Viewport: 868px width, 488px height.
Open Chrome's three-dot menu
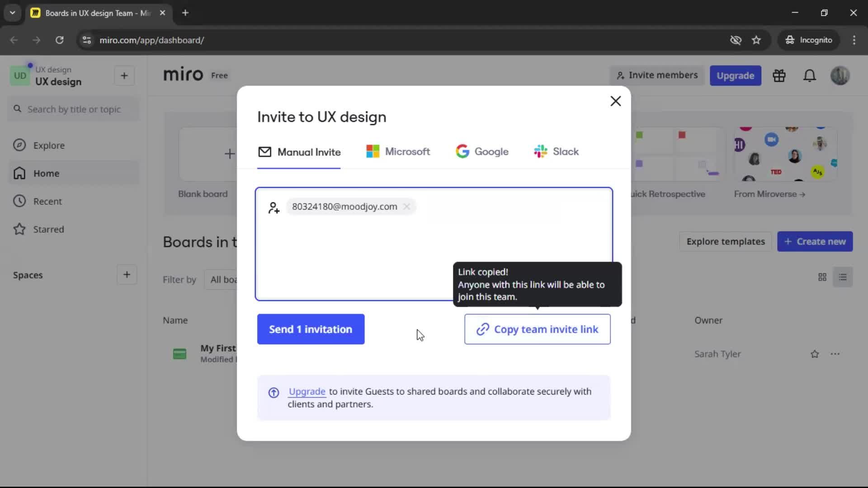click(854, 40)
